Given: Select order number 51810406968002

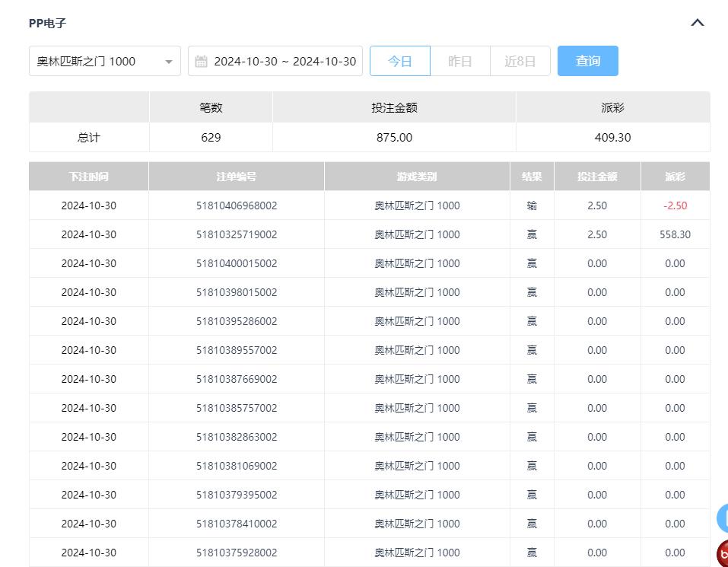Looking at the screenshot, I should click(236, 205).
